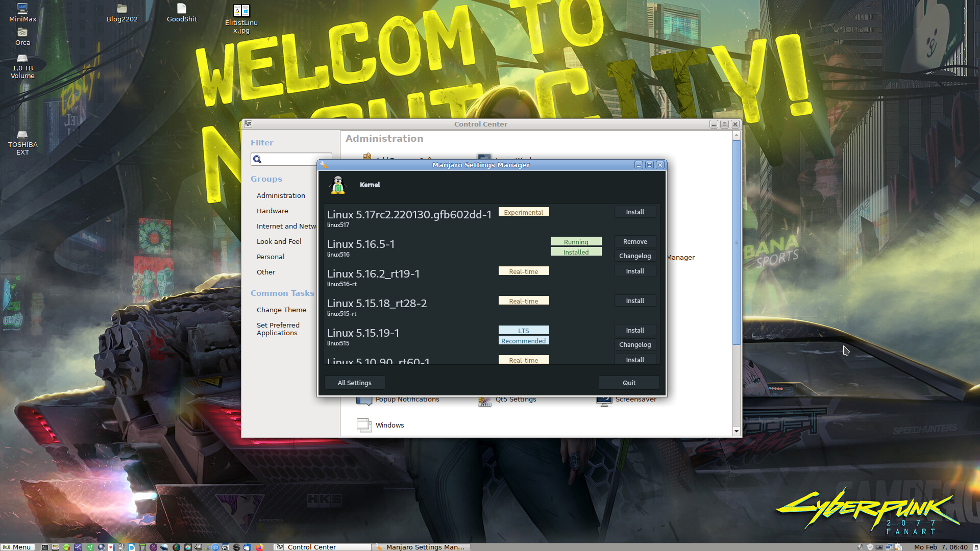Click the shield update tray icon
This screenshot has height=551, width=980.
click(x=870, y=547)
